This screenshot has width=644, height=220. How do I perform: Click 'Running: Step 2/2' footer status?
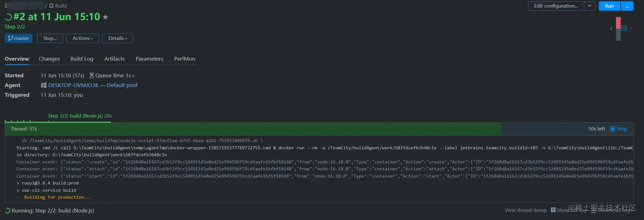pos(53,211)
